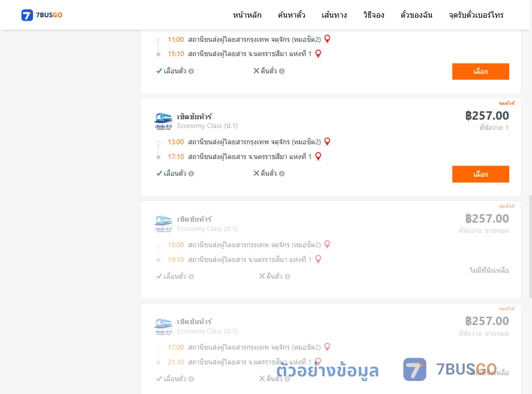Click info icon beside เลื่อนตั๋ว in 13:00 trip
Screen dimensions: 532x394
191,174
